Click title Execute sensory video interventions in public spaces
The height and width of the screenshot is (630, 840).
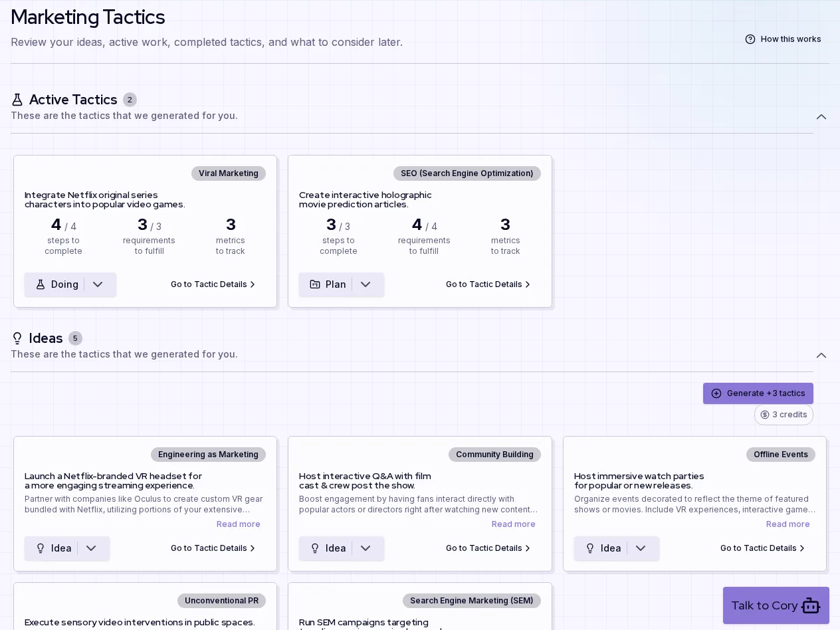tap(140, 622)
